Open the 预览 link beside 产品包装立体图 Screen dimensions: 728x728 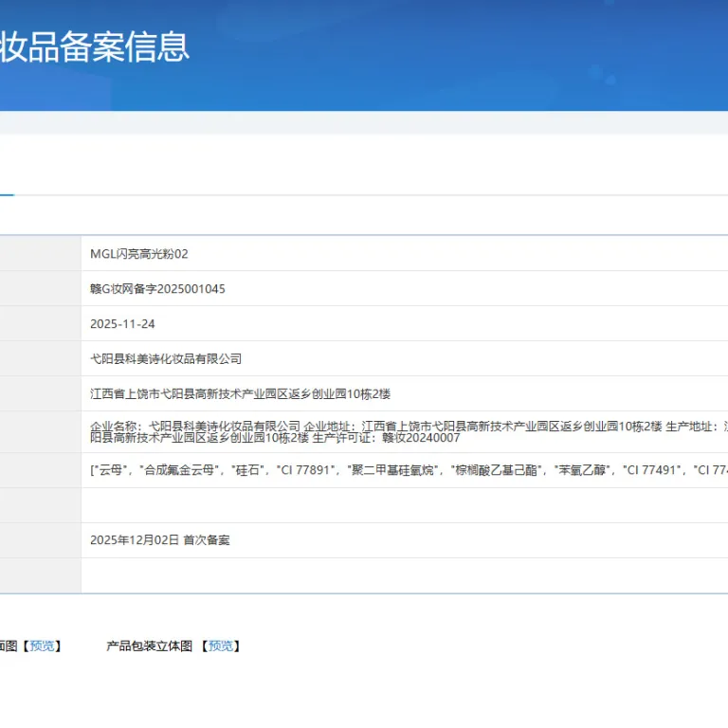(x=220, y=646)
